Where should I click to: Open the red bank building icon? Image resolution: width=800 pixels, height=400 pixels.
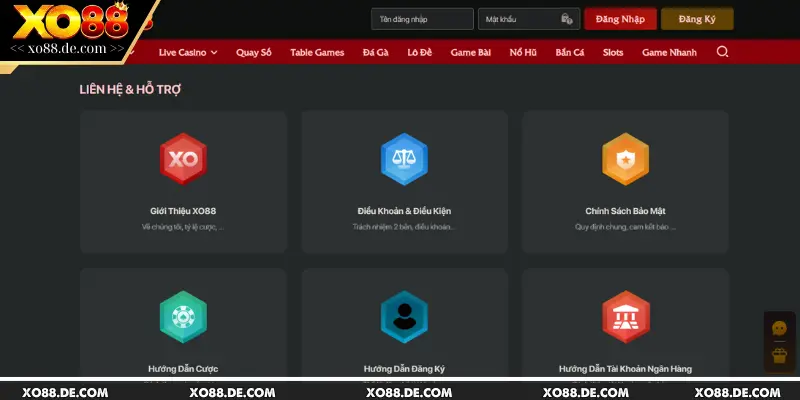625,317
